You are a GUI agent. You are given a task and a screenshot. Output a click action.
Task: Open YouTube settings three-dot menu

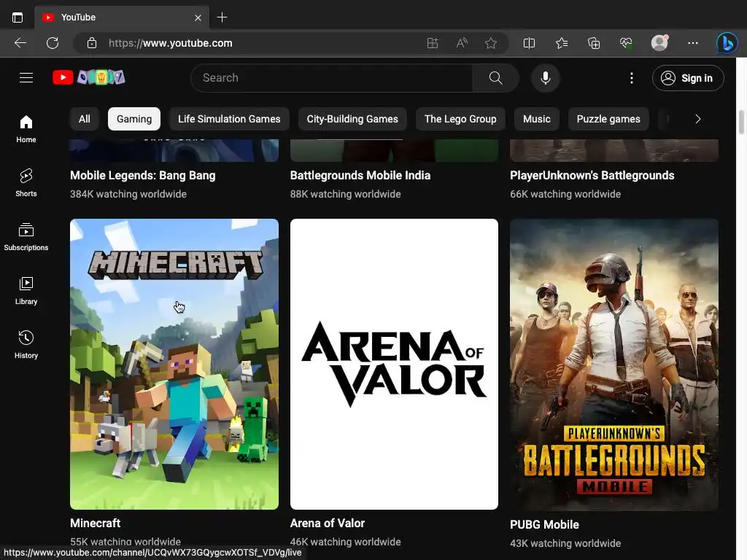[632, 77]
